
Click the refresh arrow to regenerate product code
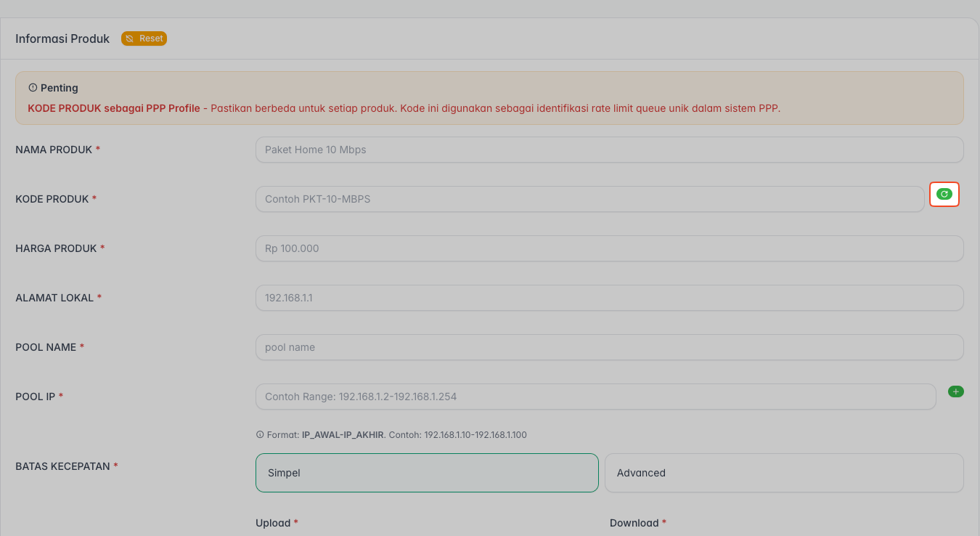[x=944, y=194]
